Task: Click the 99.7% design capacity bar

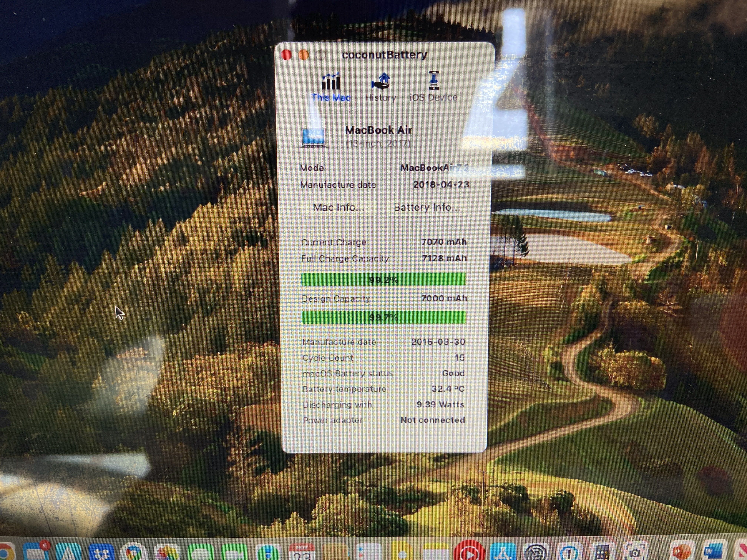Action: [x=383, y=317]
